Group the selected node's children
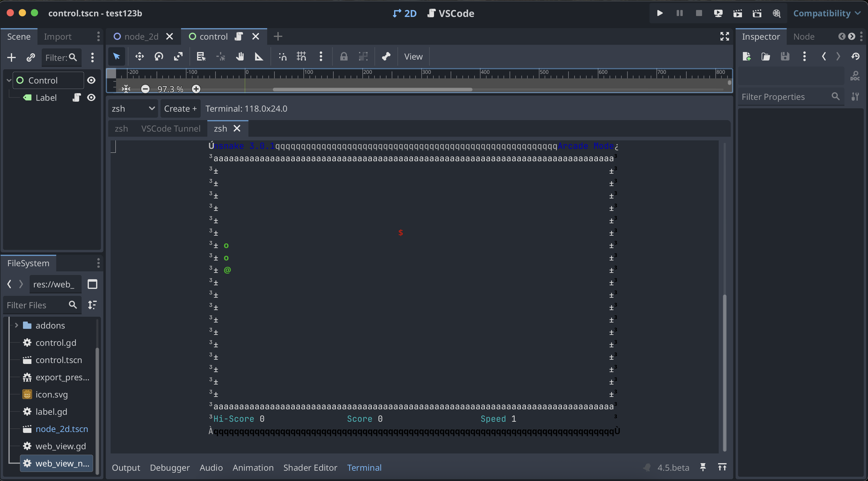 (363, 56)
